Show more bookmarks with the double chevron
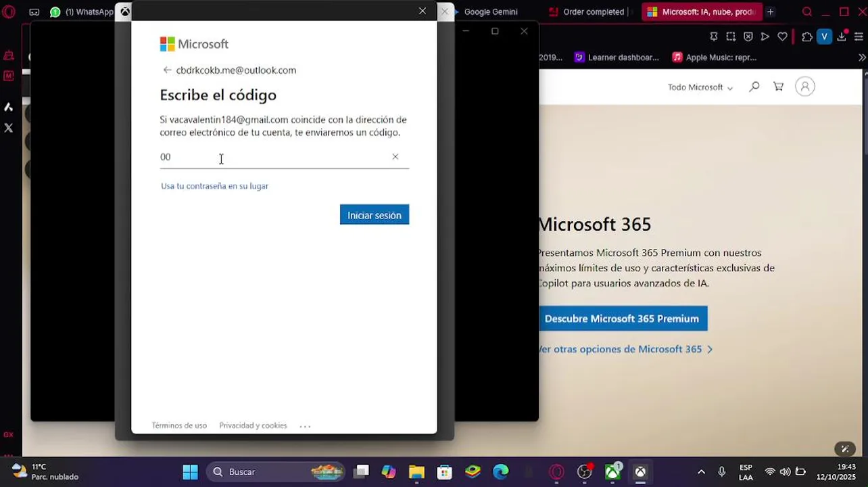This screenshot has width=868, height=487. click(862, 57)
